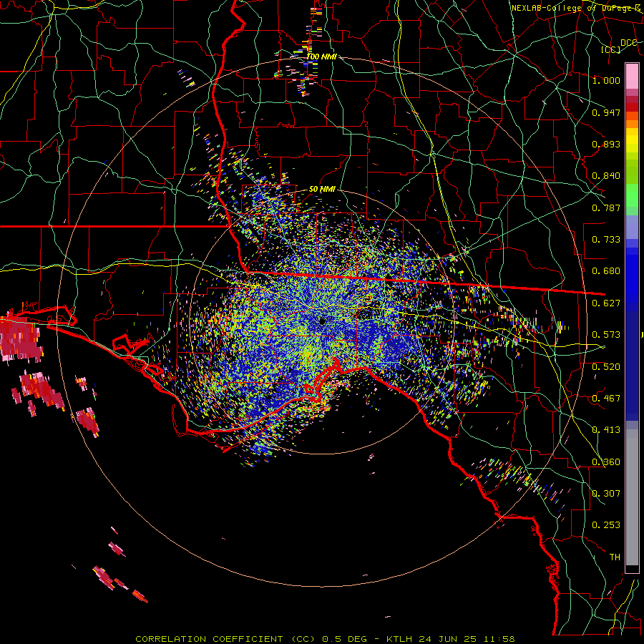Click the DCC [CC] legend title
The height and width of the screenshot is (644, 644).
[x=620, y=46]
